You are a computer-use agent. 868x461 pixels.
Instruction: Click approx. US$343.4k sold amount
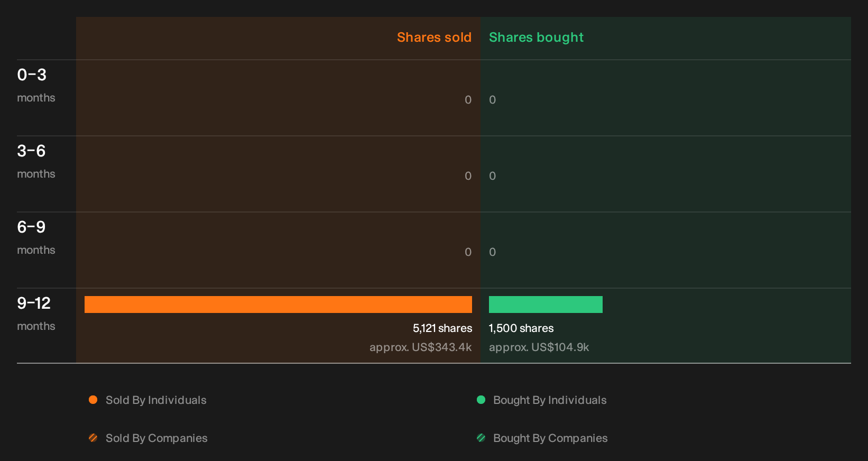(x=421, y=347)
